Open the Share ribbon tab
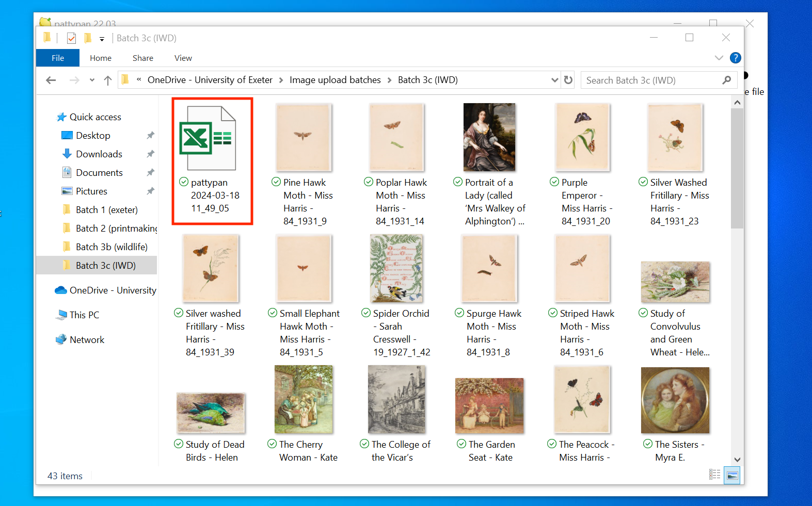 click(x=143, y=58)
